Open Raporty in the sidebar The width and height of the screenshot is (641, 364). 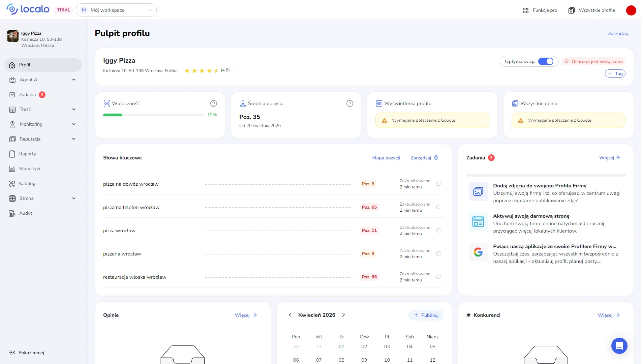tap(43, 154)
